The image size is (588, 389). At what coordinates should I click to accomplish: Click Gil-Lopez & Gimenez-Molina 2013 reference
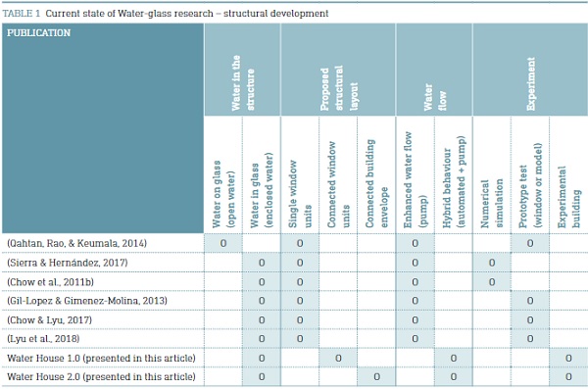[87, 301]
